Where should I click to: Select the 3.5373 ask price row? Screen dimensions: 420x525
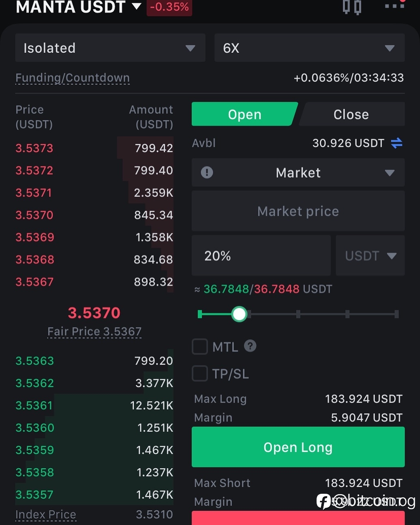click(94, 148)
